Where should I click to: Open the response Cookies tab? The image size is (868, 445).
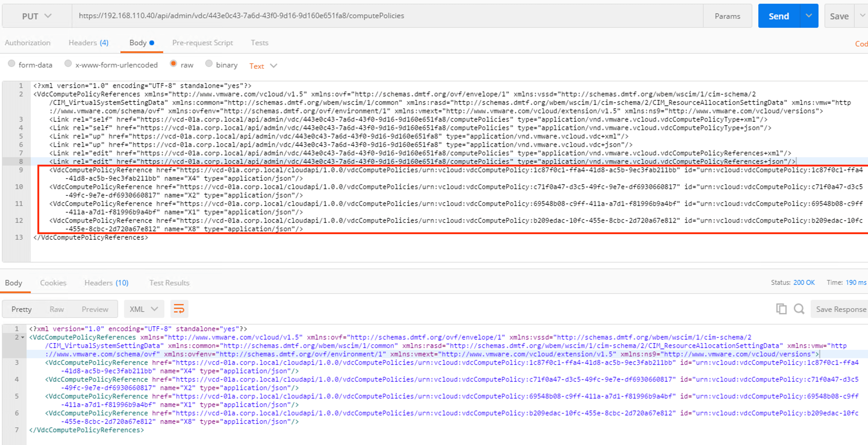click(x=53, y=283)
